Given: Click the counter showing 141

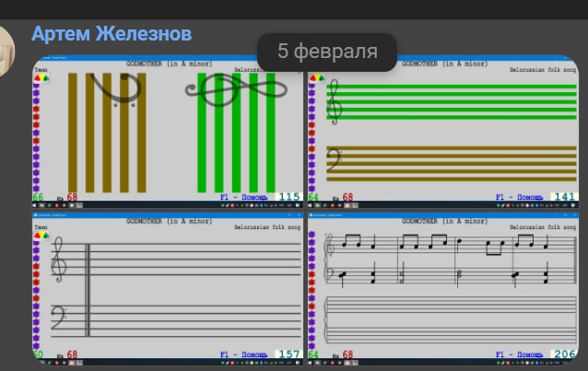Looking at the screenshot, I should pyautogui.click(x=564, y=197).
